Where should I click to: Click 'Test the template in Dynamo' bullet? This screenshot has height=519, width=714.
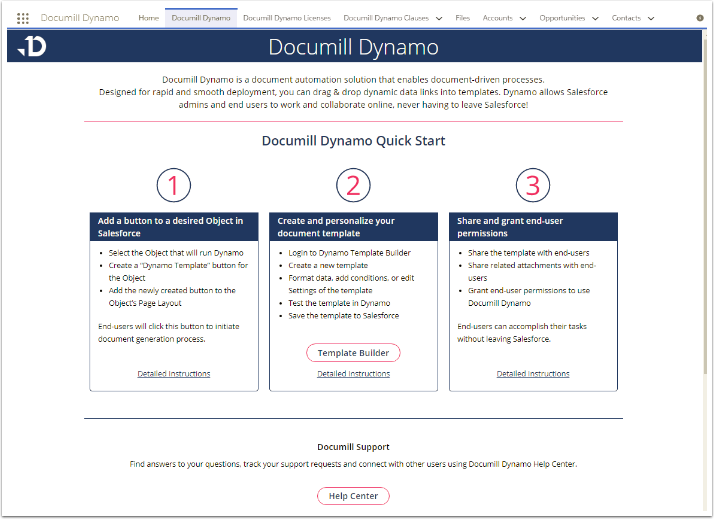point(339,303)
